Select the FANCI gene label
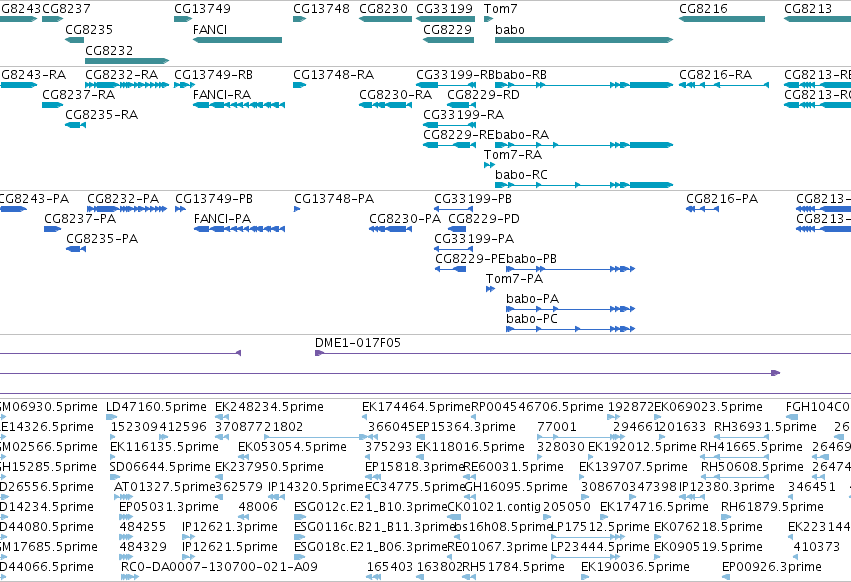Image resolution: width=851 pixels, height=582 pixels. 209,29
